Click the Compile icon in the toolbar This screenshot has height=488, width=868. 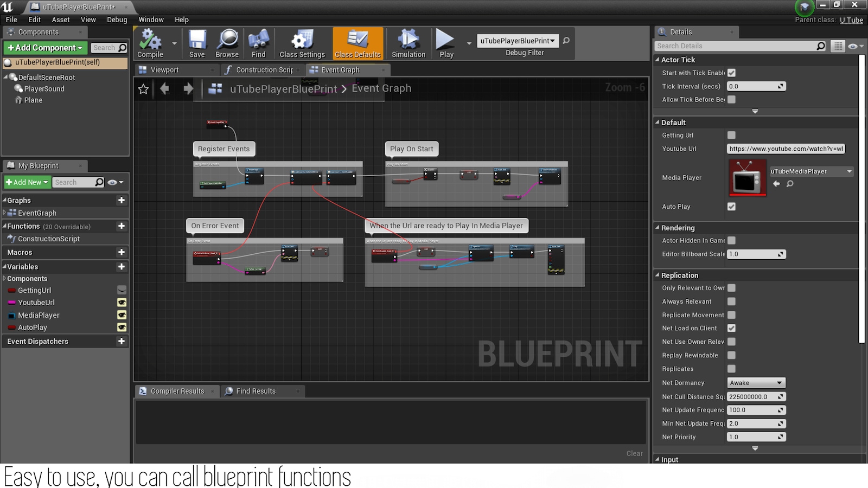150,41
